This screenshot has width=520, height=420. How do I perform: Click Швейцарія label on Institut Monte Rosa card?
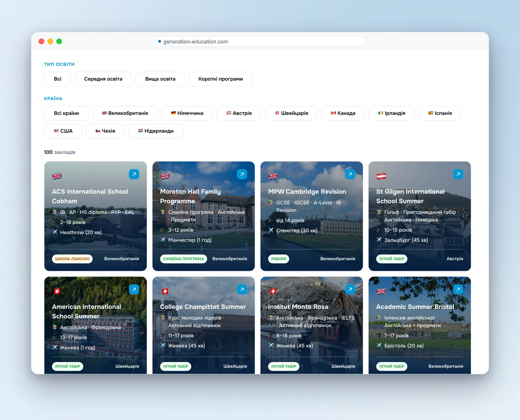pos(343,366)
